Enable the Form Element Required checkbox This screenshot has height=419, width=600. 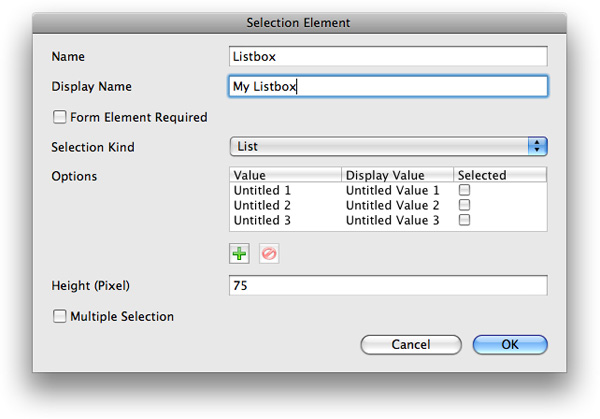[59, 117]
